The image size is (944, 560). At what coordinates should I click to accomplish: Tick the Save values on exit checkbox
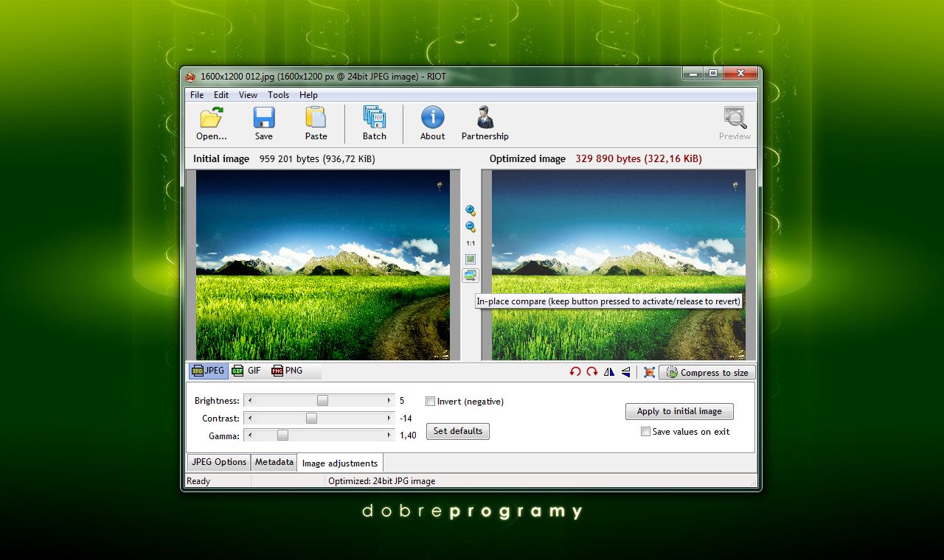tap(646, 432)
